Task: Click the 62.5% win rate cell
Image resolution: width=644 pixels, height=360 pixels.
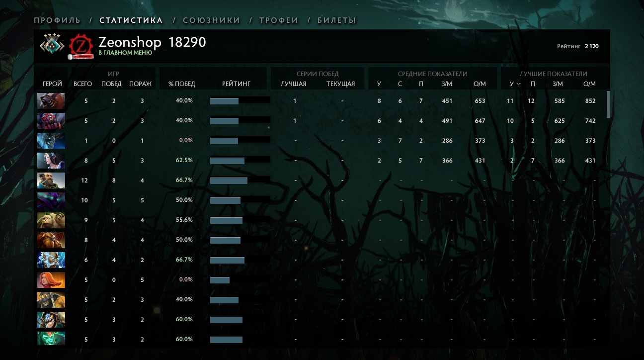Action: coord(184,160)
